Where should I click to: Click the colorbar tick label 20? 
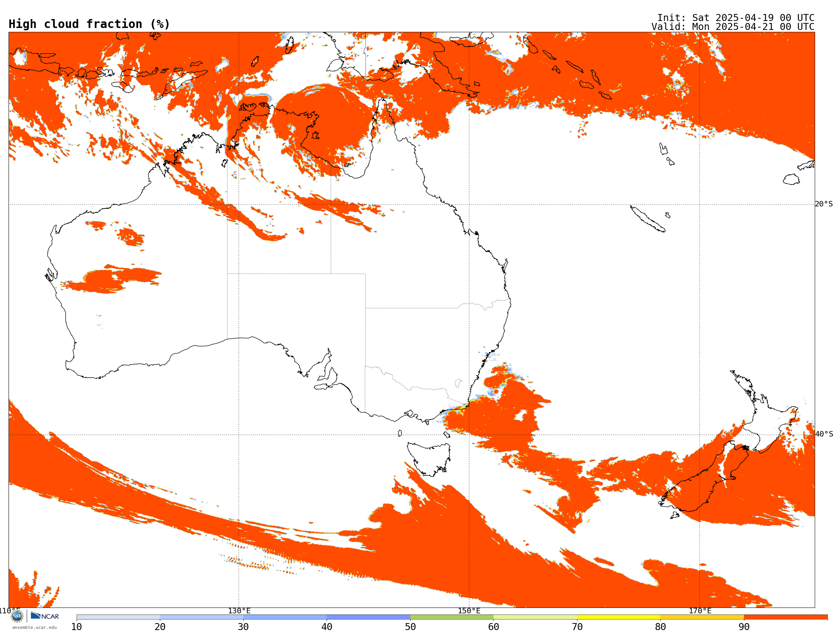pyautogui.click(x=160, y=627)
